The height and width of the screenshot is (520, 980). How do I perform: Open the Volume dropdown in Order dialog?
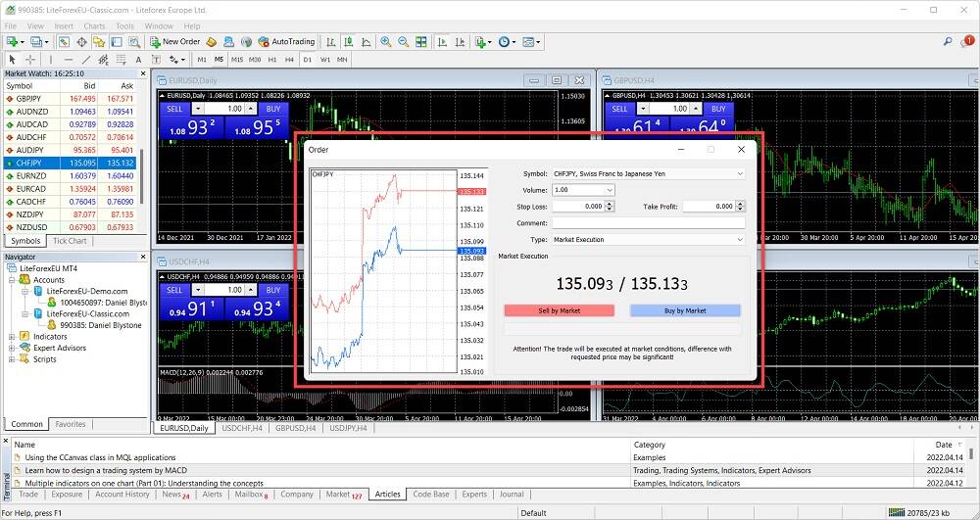click(x=610, y=190)
